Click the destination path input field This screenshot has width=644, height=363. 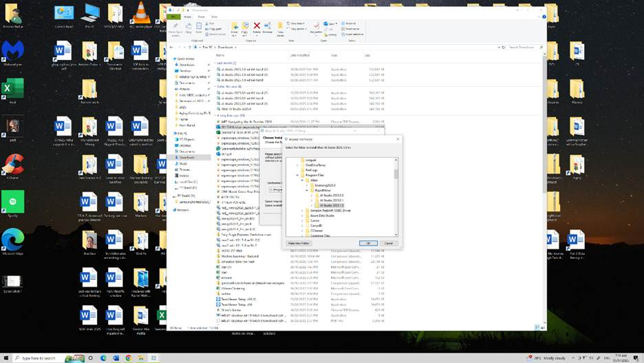point(276,190)
